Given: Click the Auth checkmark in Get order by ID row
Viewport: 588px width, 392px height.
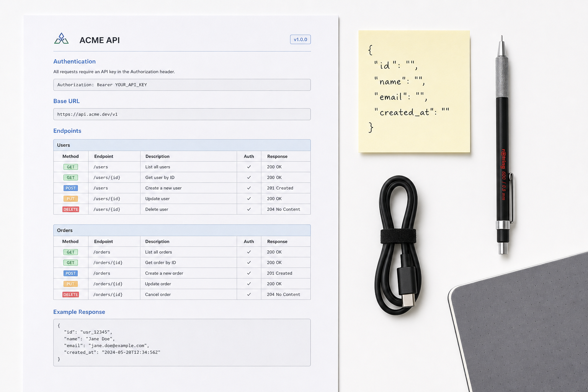Looking at the screenshot, I should pos(249,263).
